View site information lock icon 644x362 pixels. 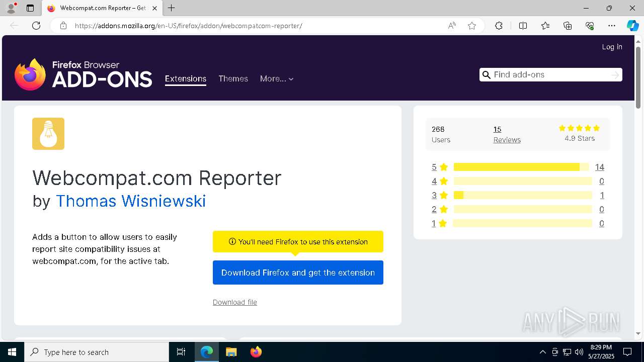[63, 26]
